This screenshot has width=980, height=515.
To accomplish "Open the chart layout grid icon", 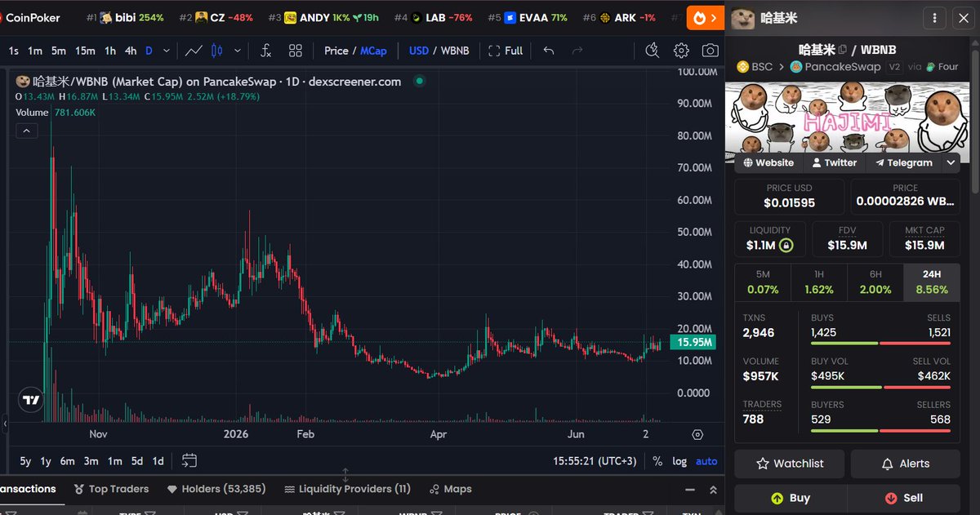I will 296,51.
